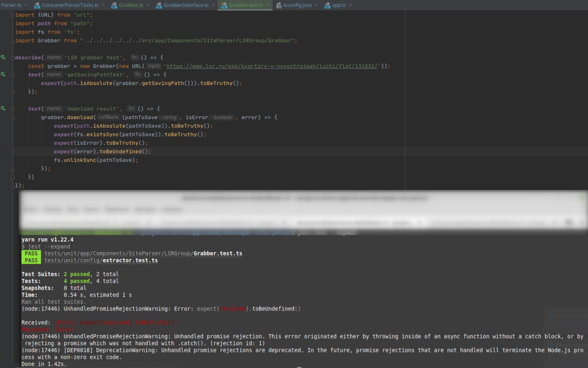Click fold end marker of download callback closing

click(13, 168)
